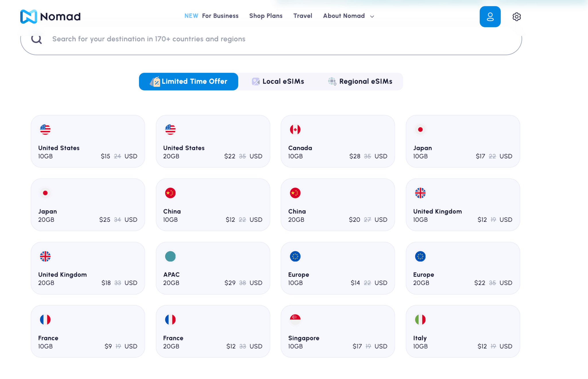The width and height of the screenshot is (588, 379).
Task: Click the Singapore plan title
Action: (304, 338)
